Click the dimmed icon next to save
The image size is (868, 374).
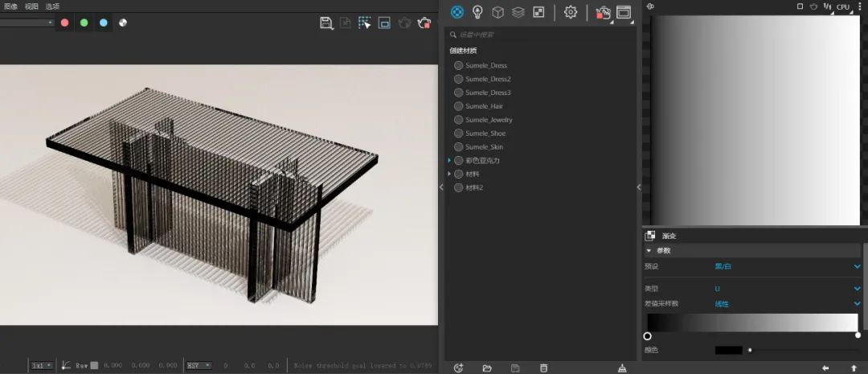click(x=346, y=23)
